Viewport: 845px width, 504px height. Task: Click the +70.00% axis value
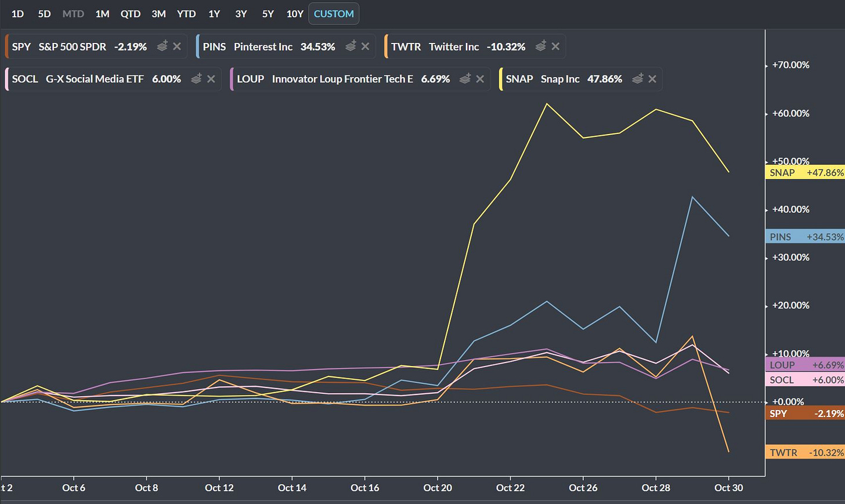[790, 65]
